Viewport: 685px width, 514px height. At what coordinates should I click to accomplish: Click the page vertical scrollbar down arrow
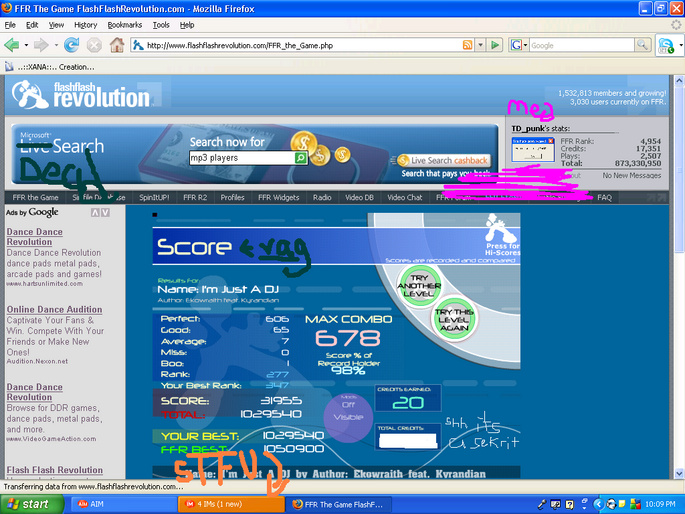click(x=678, y=473)
